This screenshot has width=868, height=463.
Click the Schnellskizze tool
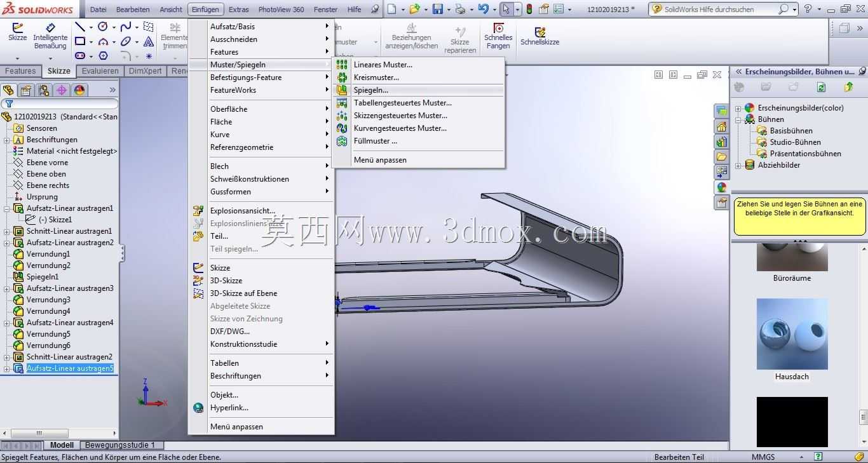pos(539,36)
